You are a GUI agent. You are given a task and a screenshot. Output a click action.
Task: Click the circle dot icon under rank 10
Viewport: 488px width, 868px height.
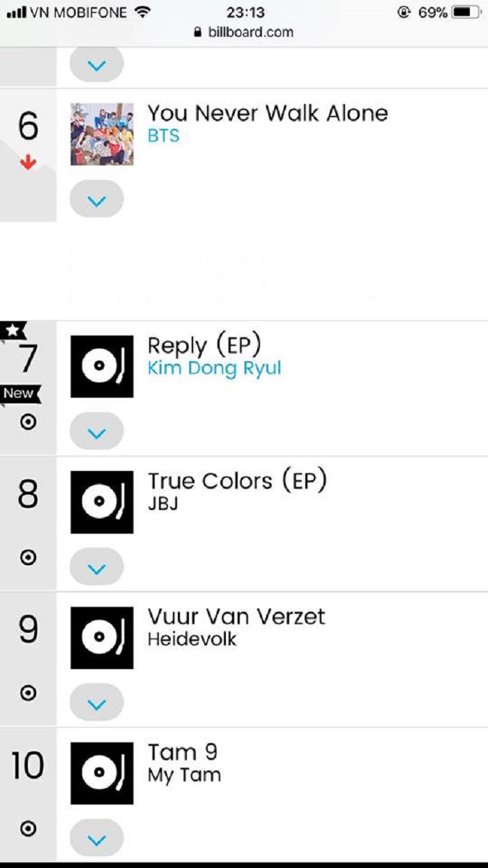(28, 829)
